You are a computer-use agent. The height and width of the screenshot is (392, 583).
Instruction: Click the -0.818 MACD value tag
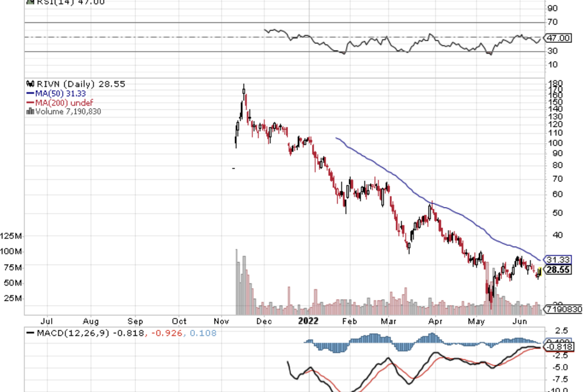tap(557, 347)
